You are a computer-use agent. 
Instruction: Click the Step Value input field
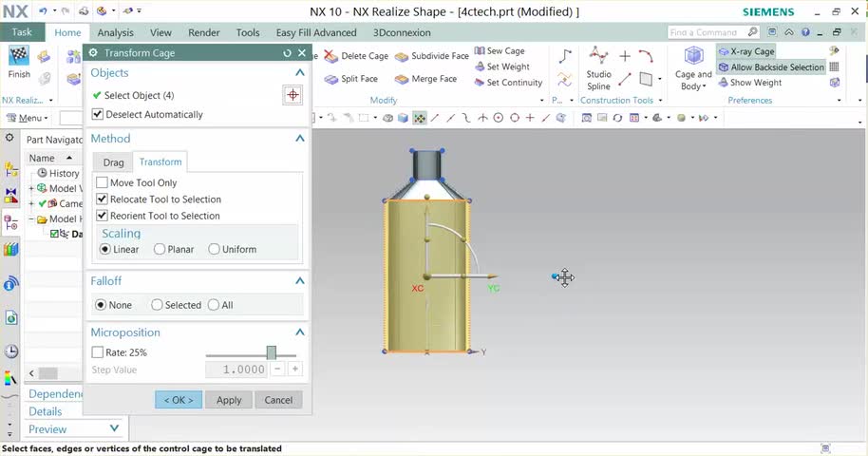coord(236,369)
